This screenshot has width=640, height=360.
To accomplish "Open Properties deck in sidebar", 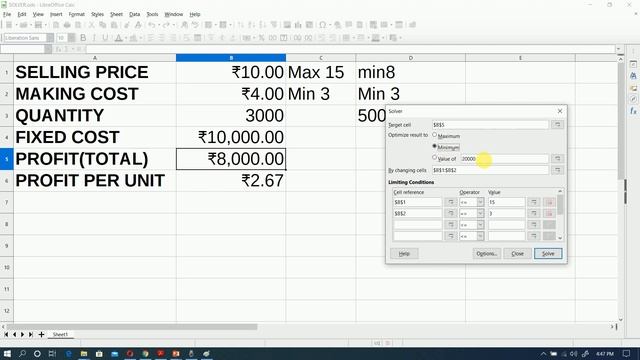I will tap(633, 64).
